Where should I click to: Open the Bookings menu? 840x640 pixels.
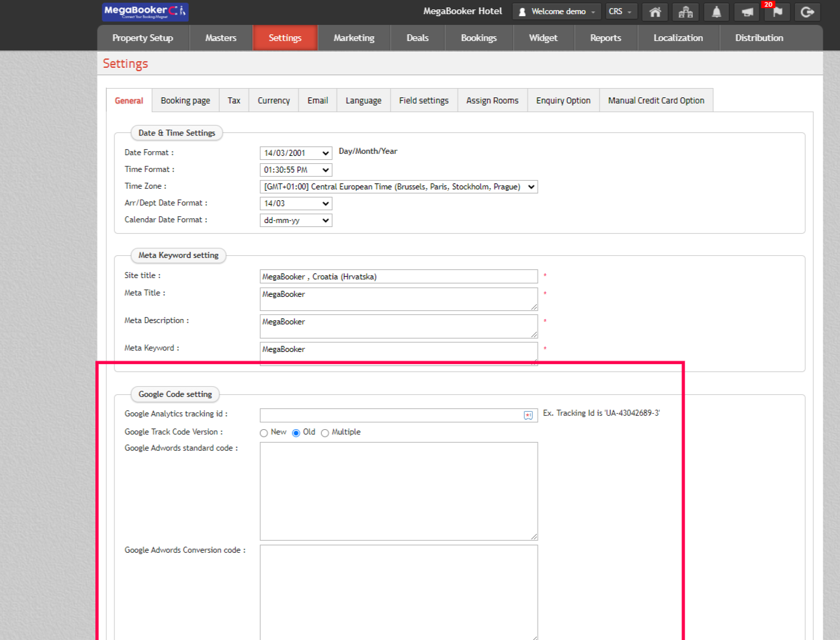click(x=478, y=38)
